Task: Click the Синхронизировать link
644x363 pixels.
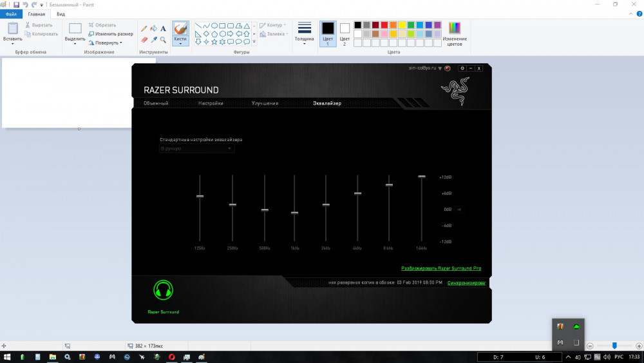Action: tap(466, 283)
